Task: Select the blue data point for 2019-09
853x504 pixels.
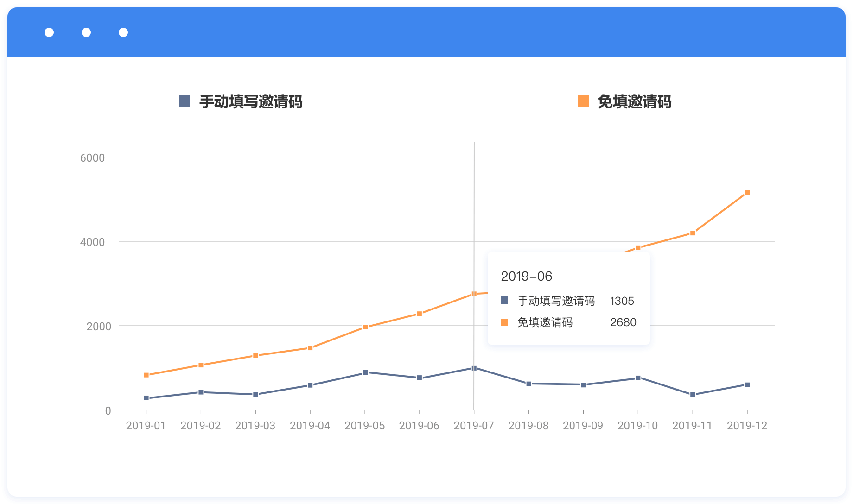Action: click(583, 385)
